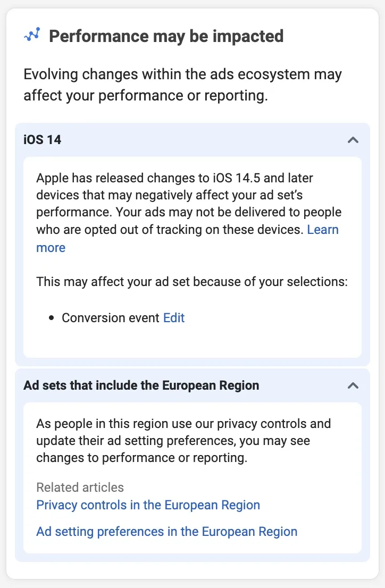Click 'This may affect your ad set' sentence

tap(192, 282)
